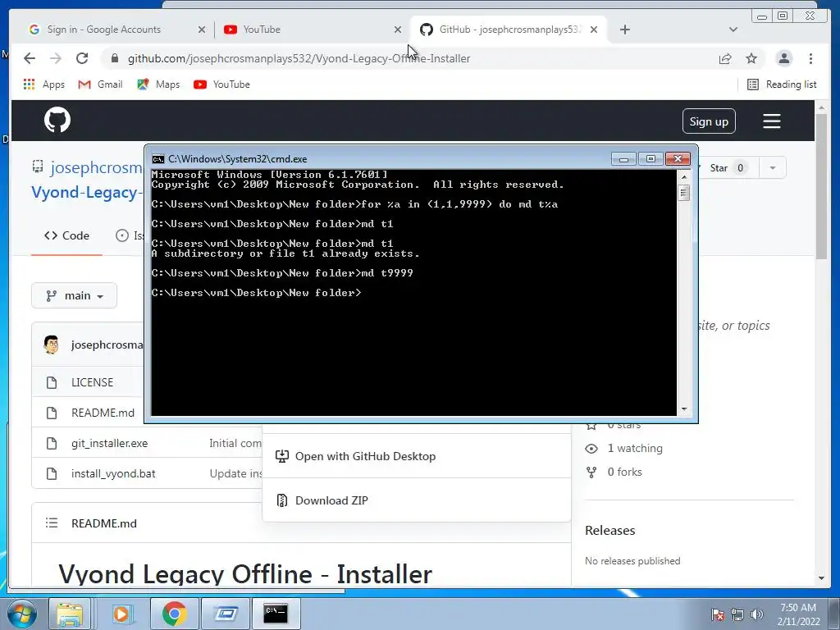Click the Sign up button

[x=709, y=121]
